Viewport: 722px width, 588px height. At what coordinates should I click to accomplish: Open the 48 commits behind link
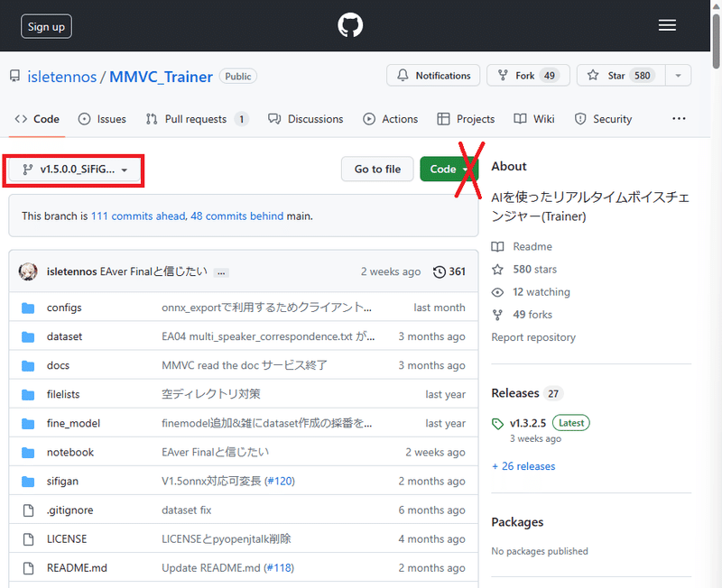tap(237, 216)
